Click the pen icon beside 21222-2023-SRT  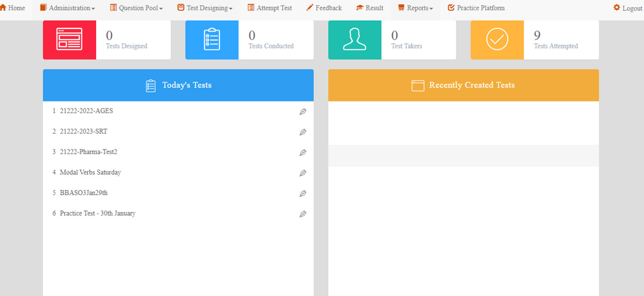pos(303,132)
